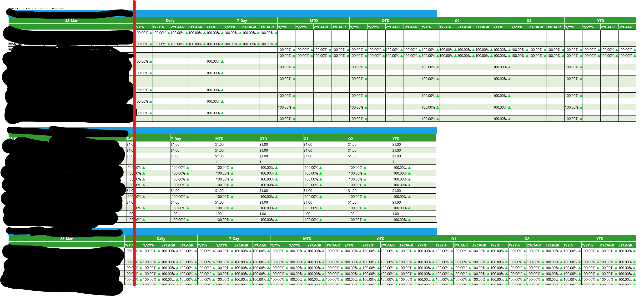Image resolution: width=644 pixels, height=296 pixels.
Task: Click green arrow in top table's first-row 7-Day 3YCAGR cell
Action: pyautogui.click(x=276, y=33)
